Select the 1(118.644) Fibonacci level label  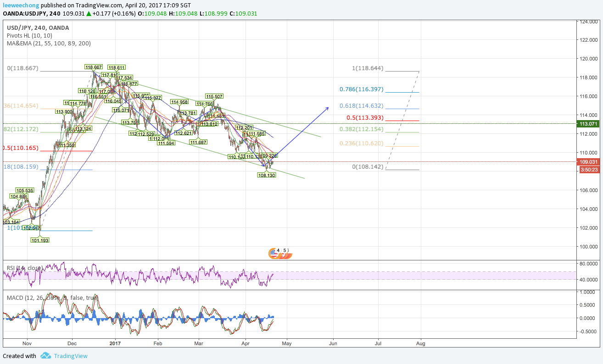click(368, 68)
